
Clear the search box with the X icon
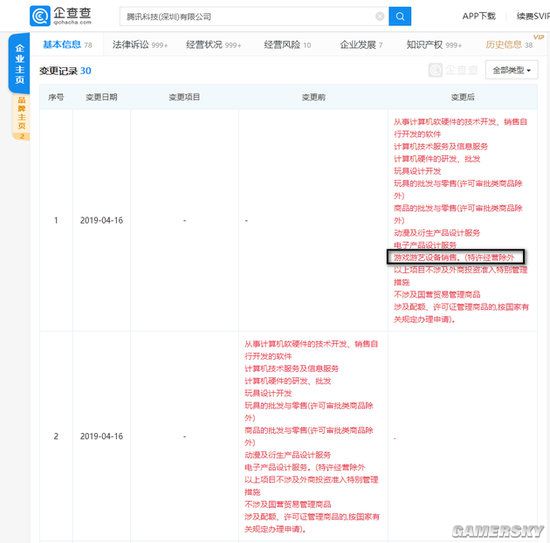[x=380, y=16]
